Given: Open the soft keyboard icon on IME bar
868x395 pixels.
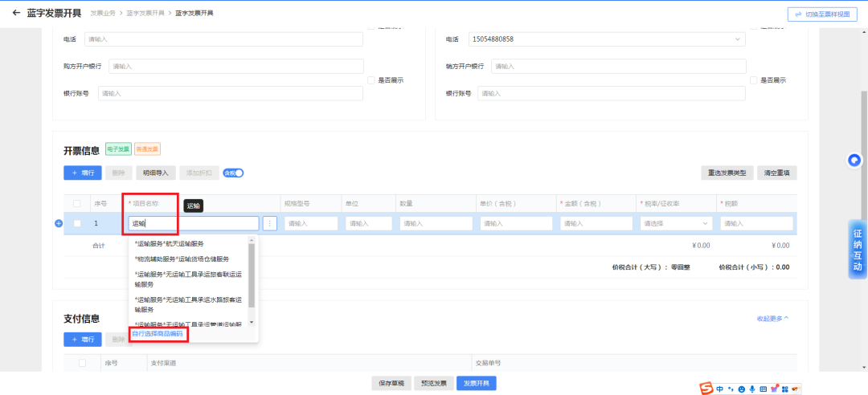Looking at the screenshot, I should [x=763, y=389].
